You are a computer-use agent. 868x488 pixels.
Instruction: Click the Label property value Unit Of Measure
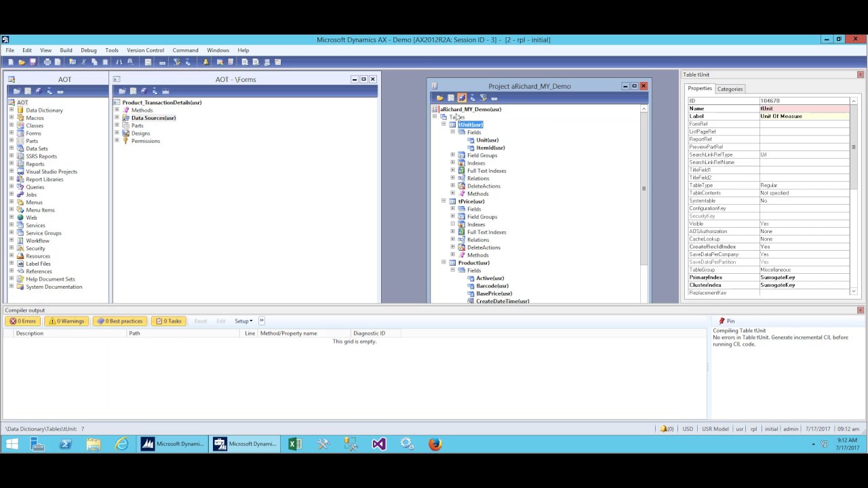point(804,116)
